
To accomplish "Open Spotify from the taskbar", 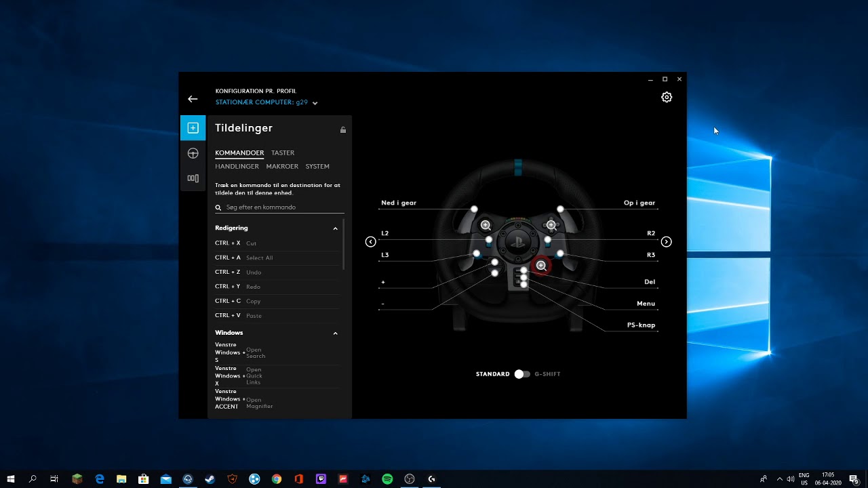I will pyautogui.click(x=387, y=479).
